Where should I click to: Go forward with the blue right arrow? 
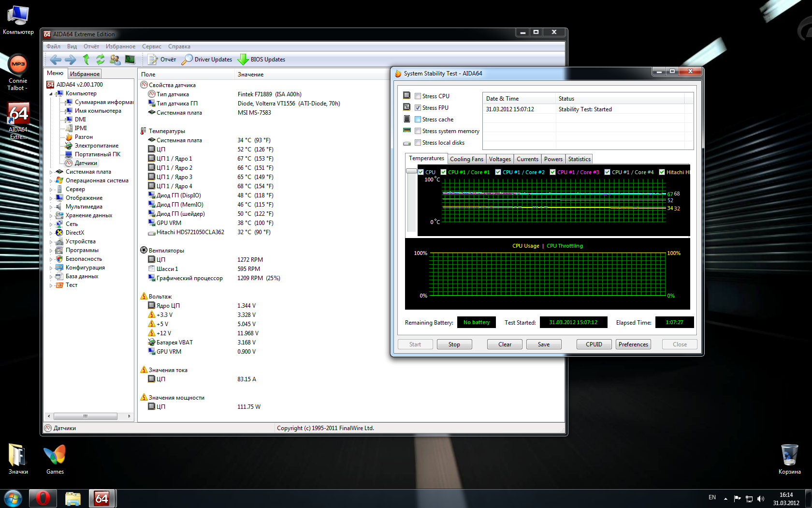click(71, 60)
